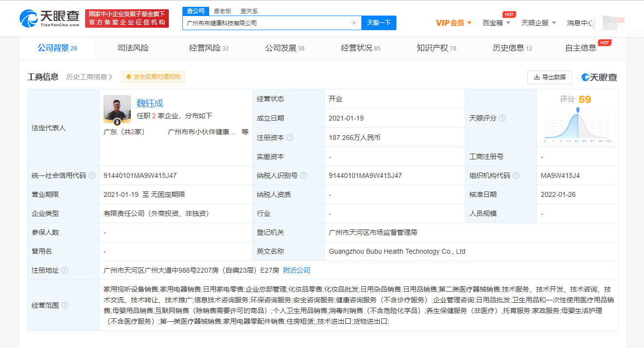Click the 工商注册号 label cell
Screen dimensions: 644x348
(501, 157)
